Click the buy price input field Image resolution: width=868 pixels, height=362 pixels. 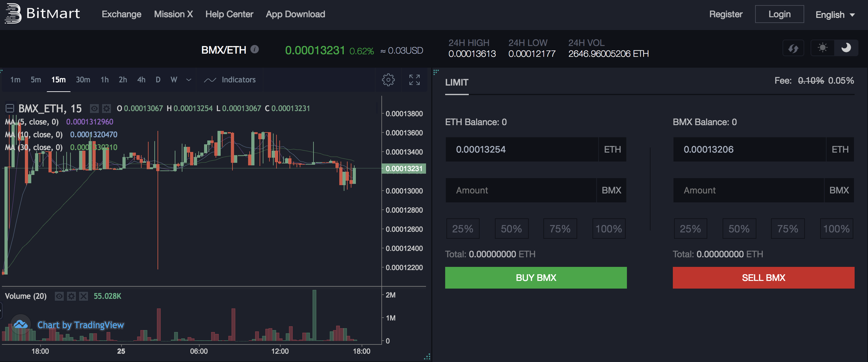(x=522, y=149)
